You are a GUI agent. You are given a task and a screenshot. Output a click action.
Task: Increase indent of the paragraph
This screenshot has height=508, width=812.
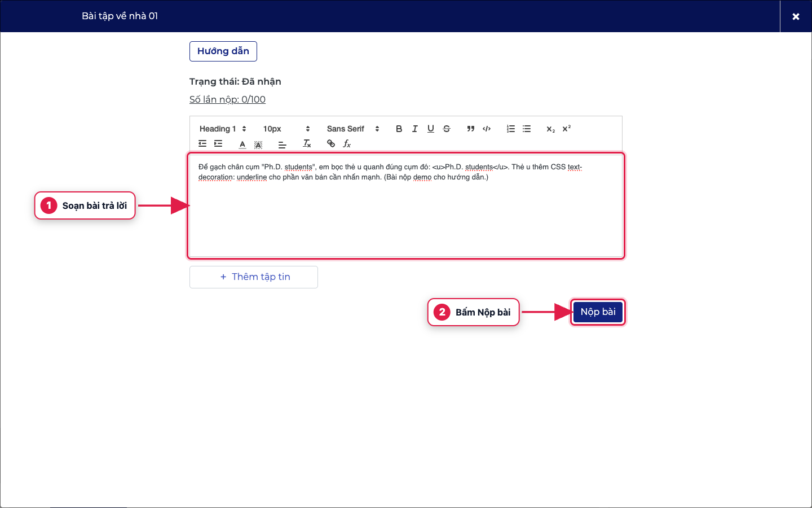pyautogui.click(x=218, y=144)
